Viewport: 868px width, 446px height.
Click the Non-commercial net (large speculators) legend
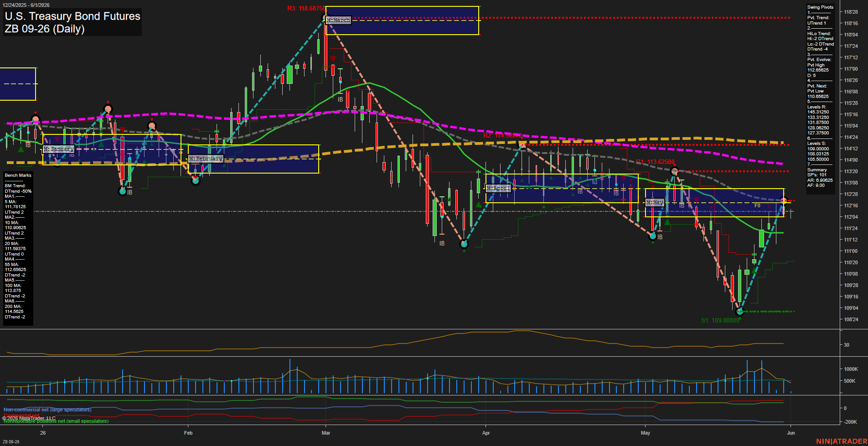[47, 410]
